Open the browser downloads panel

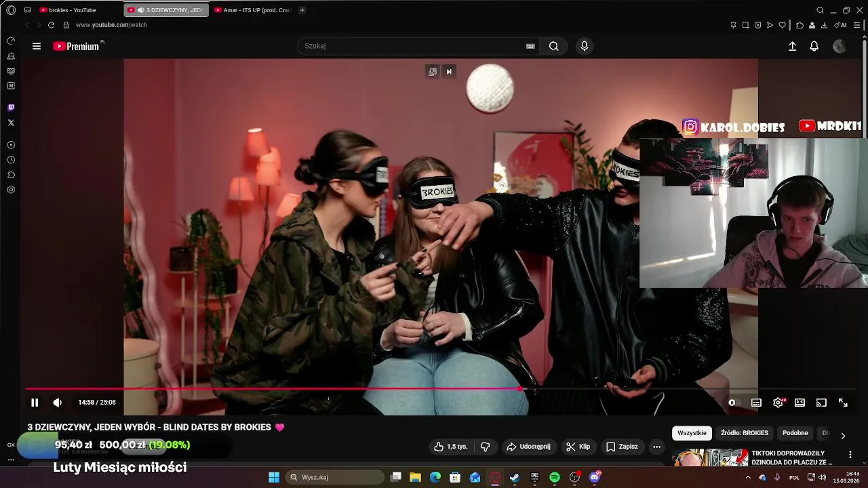tap(824, 25)
